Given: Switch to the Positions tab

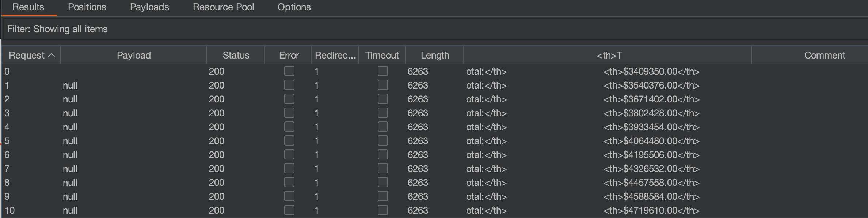Looking at the screenshot, I should pos(87,7).
